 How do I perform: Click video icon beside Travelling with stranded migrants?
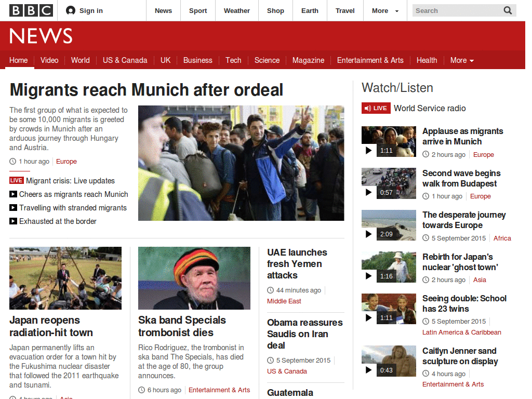pos(13,208)
